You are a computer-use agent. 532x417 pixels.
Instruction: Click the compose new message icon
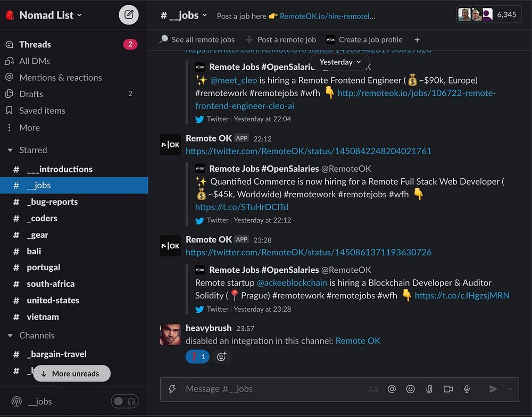tap(129, 15)
